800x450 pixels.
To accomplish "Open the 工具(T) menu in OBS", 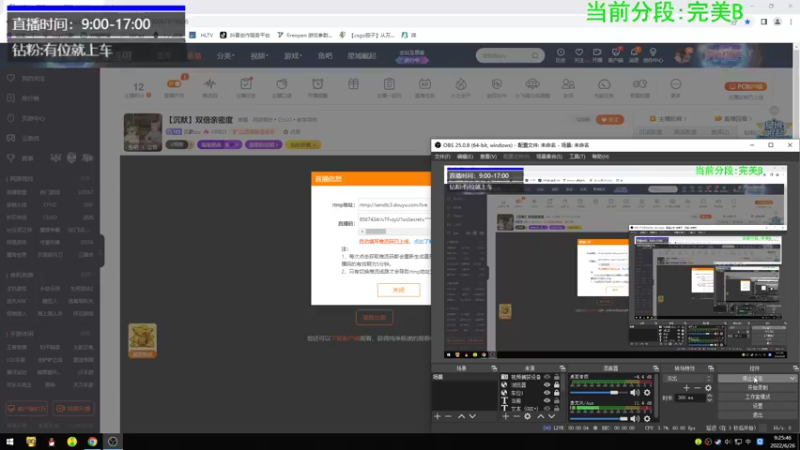I will pos(577,157).
